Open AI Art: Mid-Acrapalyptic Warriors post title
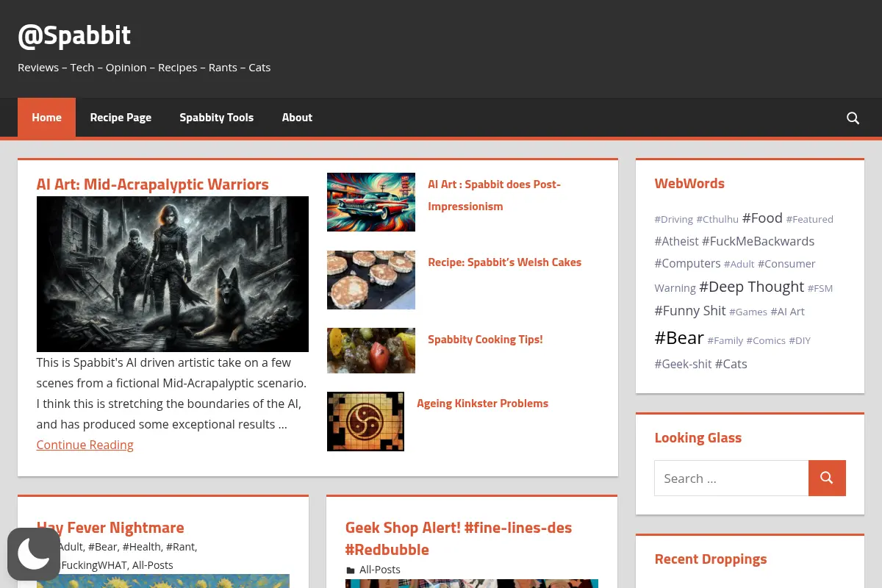The height and width of the screenshot is (588, 882). 153,184
